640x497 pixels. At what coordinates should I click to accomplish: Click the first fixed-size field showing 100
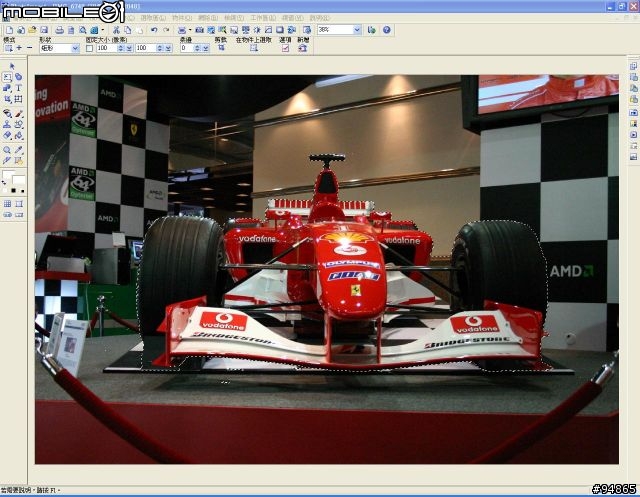107,48
